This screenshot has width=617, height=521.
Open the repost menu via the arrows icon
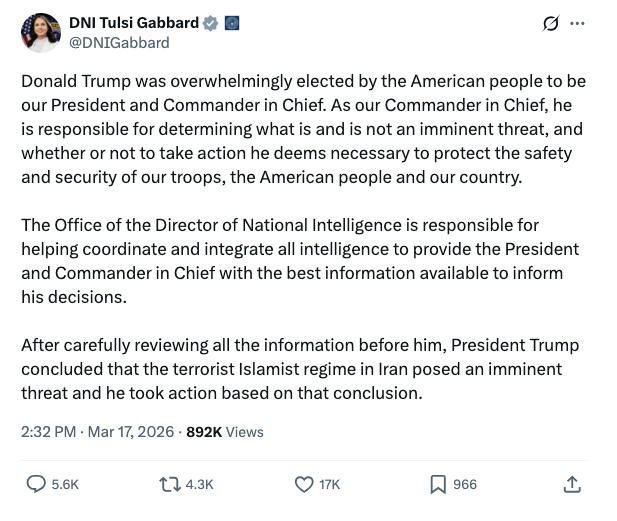(169, 484)
